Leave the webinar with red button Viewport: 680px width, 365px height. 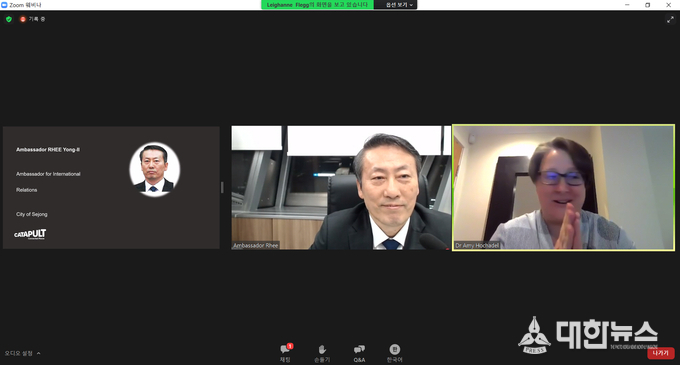pos(661,353)
